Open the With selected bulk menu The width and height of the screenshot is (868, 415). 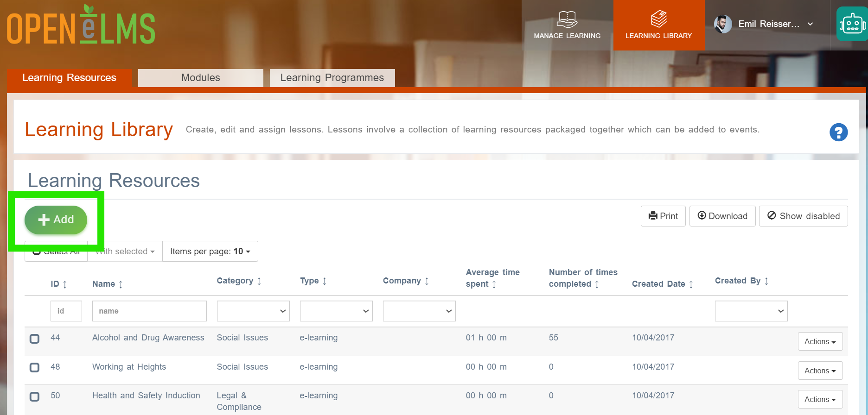(x=125, y=252)
